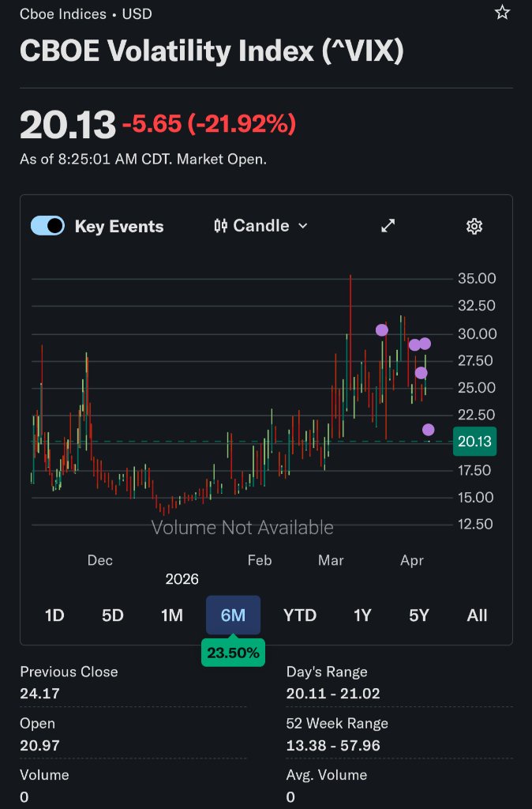Expand the chevron next to Candle
The height and width of the screenshot is (809, 532).
pos(303,226)
